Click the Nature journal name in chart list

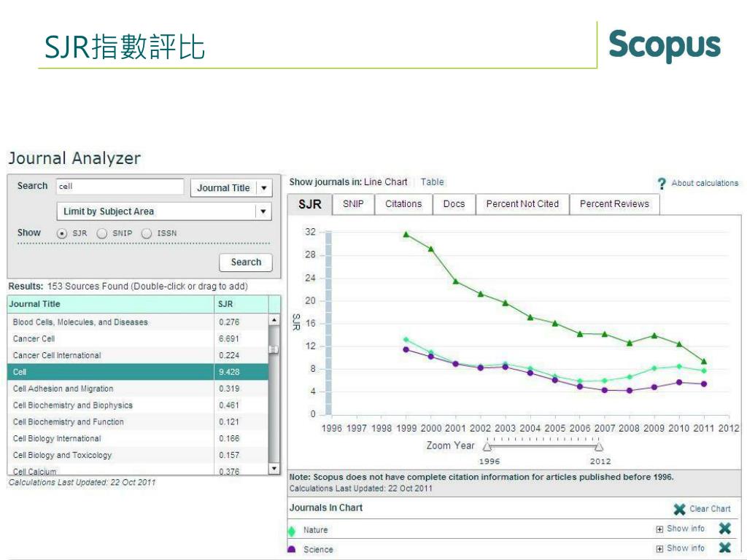tap(315, 530)
